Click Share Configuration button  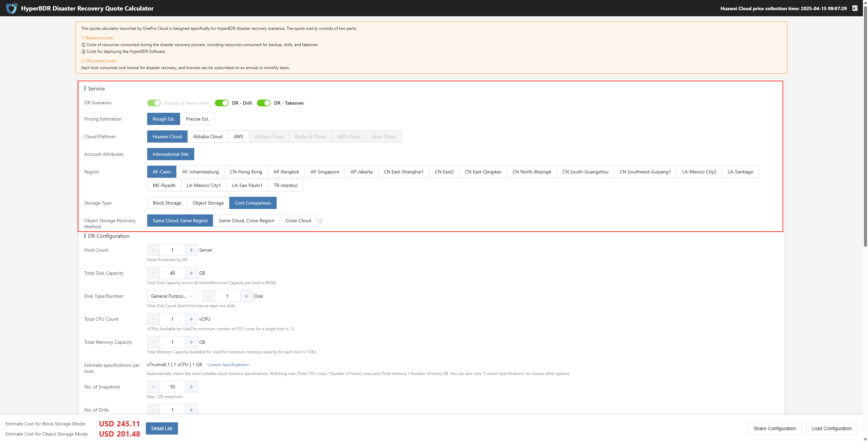click(775, 428)
